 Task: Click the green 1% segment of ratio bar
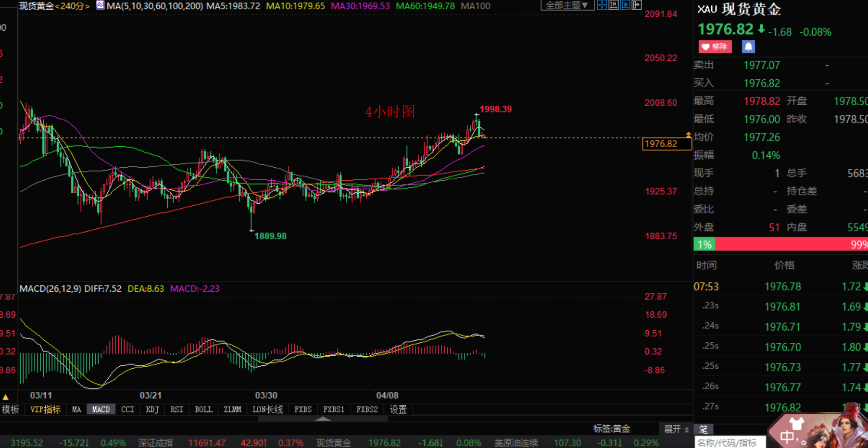click(704, 244)
